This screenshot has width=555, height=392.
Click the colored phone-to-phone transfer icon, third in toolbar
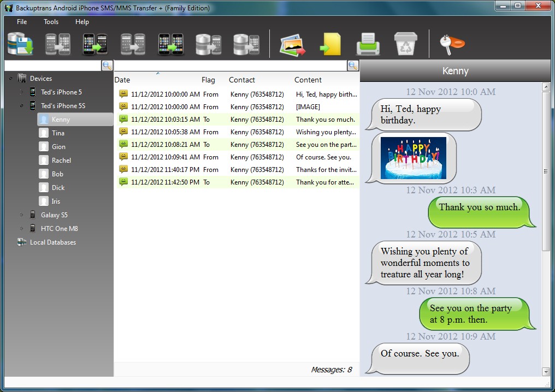[x=95, y=44]
